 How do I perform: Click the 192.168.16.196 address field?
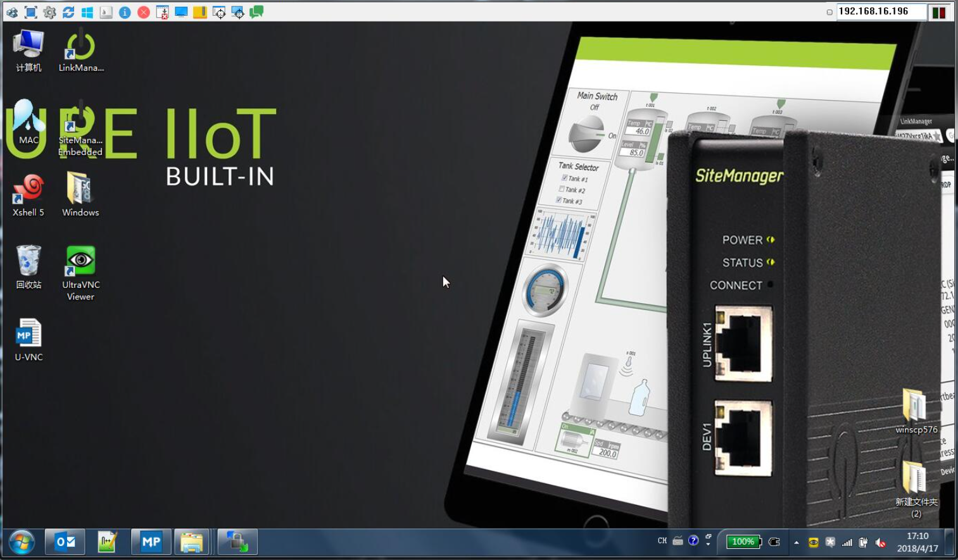tap(881, 11)
